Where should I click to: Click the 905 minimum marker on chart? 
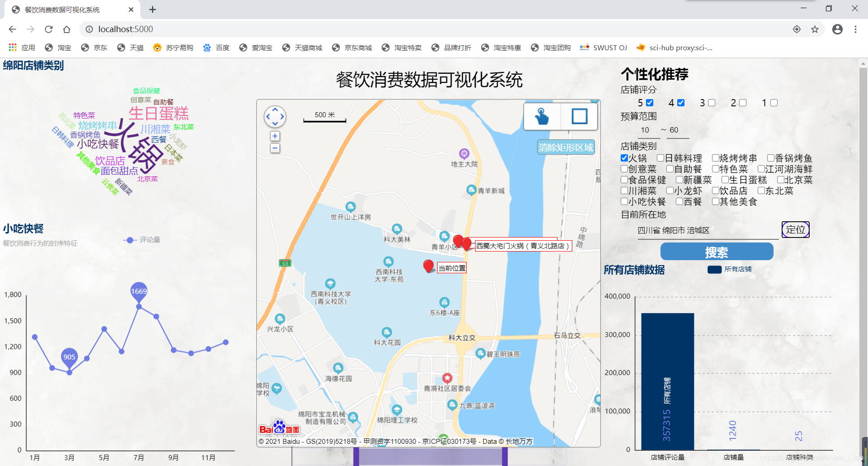tap(69, 357)
